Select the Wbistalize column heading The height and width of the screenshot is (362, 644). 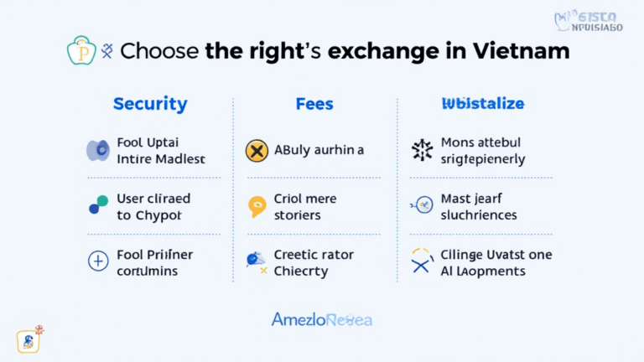pos(482,104)
